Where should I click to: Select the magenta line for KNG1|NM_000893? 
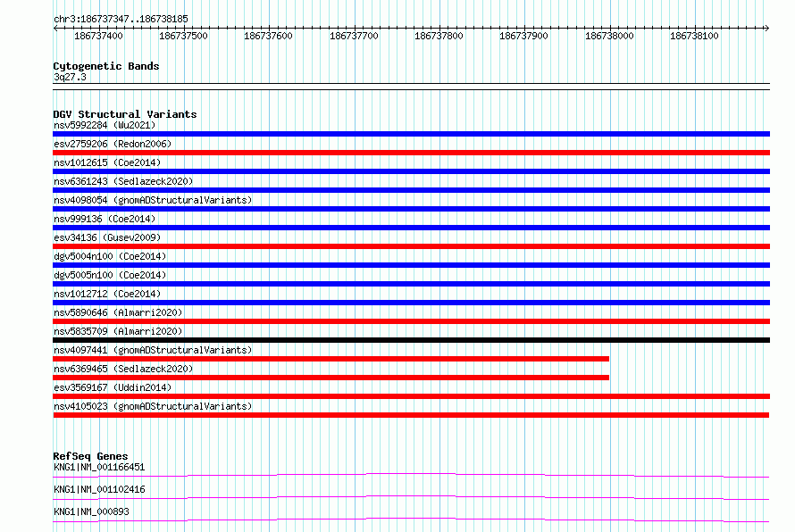[411, 520]
